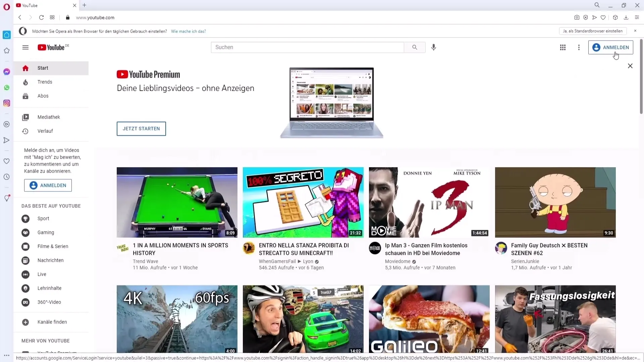Click Wie mache ich das? hyperlink
The image size is (644, 362).
pyautogui.click(x=188, y=31)
